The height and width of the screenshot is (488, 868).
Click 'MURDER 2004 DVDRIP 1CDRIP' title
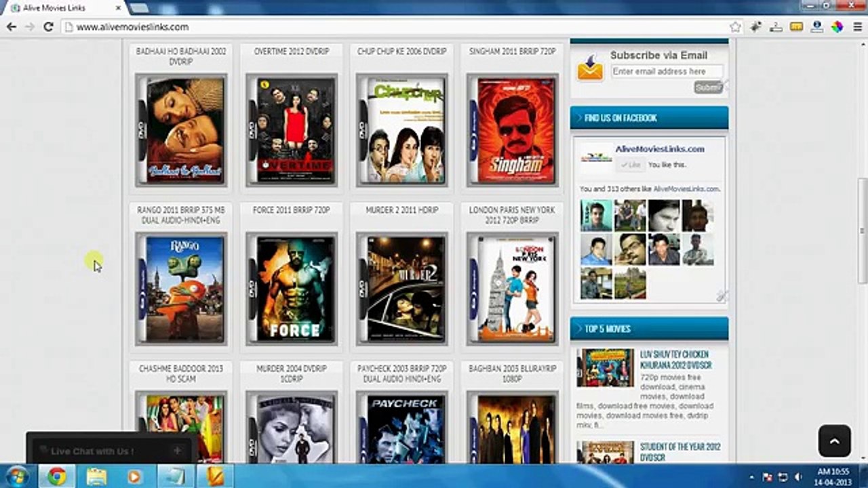click(292, 373)
